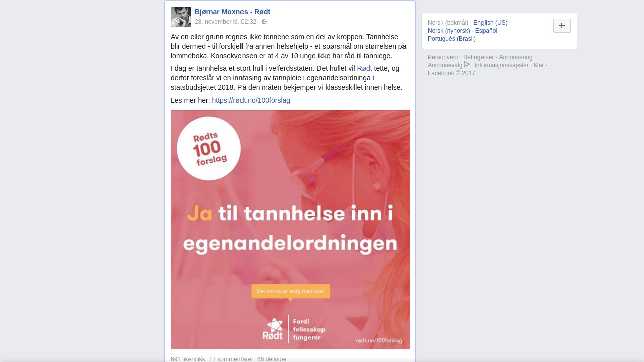Click the public globe privacy icon
Screen dimensions: 644x362
[264, 22]
